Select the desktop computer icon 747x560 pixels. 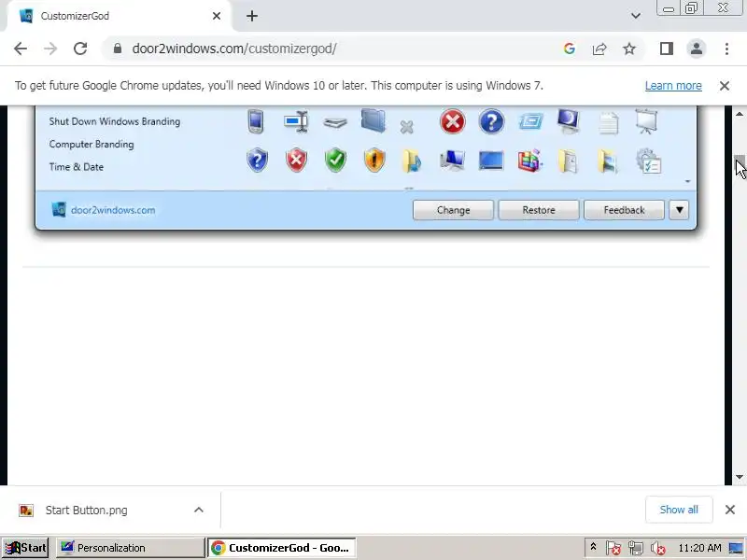tap(452, 161)
